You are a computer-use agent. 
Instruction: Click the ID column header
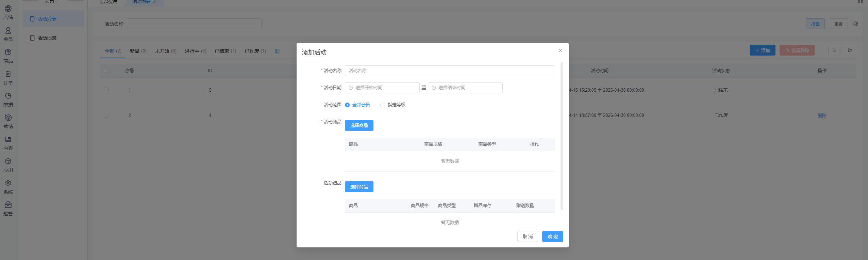click(210, 71)
